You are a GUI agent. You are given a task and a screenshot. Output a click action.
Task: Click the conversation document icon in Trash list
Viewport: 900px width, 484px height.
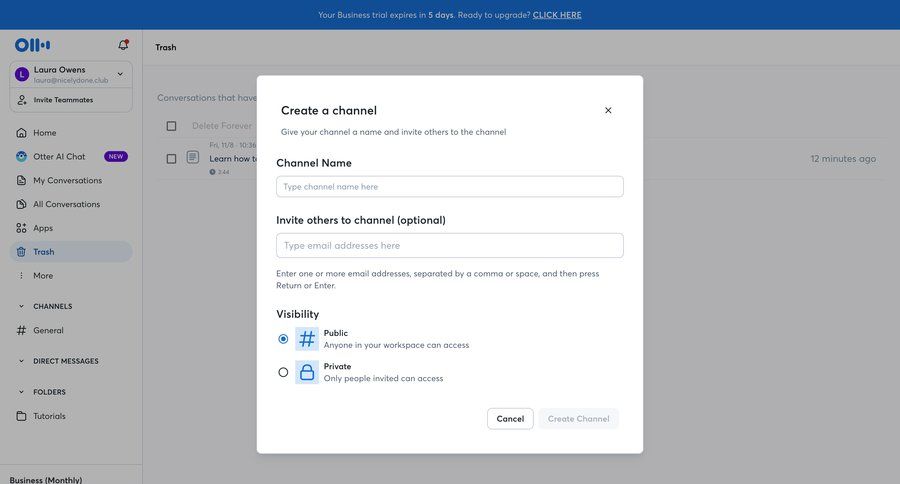[193, 157]
